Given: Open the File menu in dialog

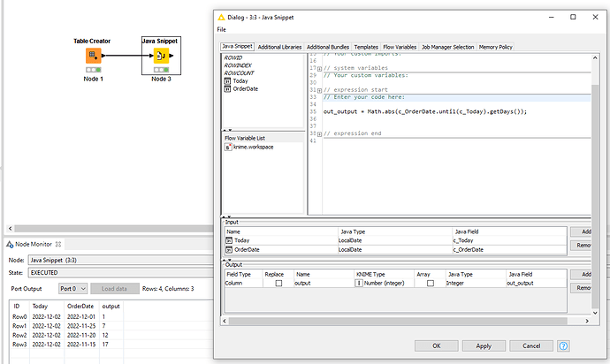Looking at the screenshot, I should [x=221, y=29].
